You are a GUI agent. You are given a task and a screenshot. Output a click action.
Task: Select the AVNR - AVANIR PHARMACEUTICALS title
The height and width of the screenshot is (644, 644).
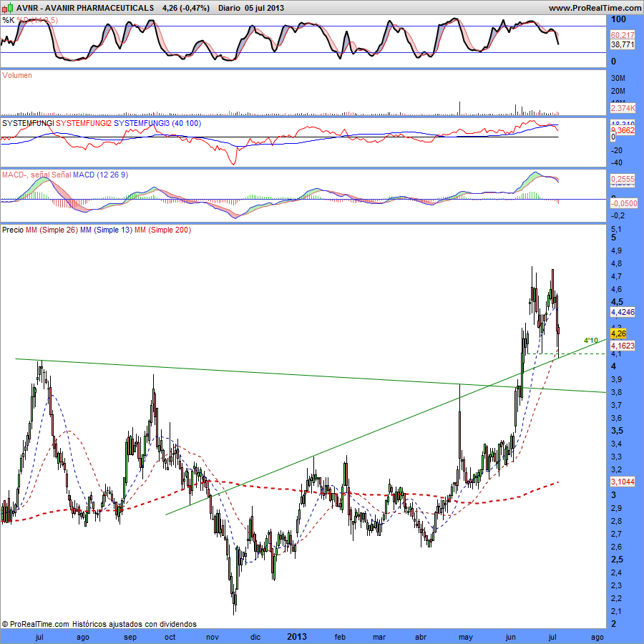[x=85, y=8]
